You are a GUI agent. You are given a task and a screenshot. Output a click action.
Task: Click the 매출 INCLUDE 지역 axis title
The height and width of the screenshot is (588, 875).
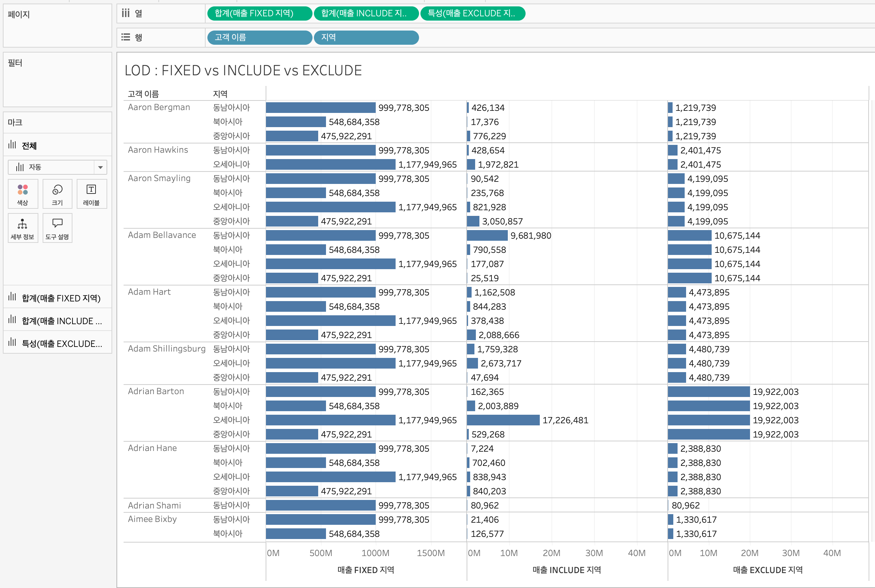coord(567,570)
